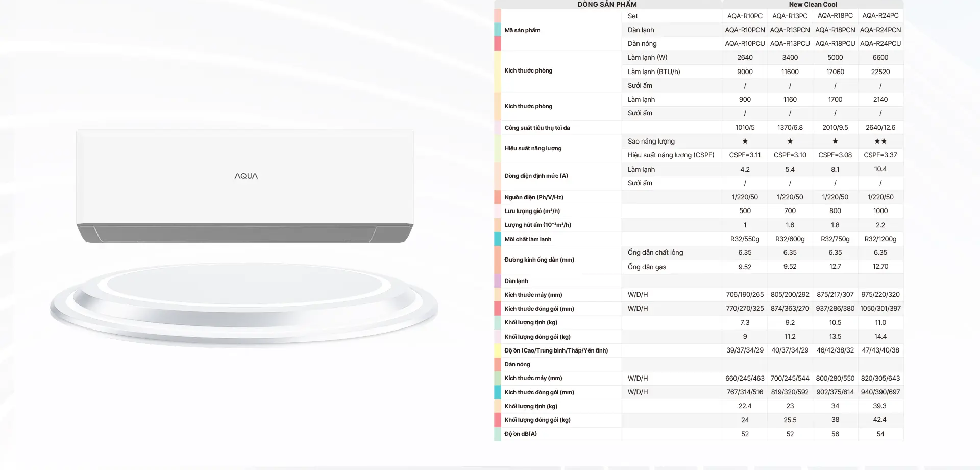Select the "CSPF=3.37" value
The image size is (980, 470).
point(880,155)
